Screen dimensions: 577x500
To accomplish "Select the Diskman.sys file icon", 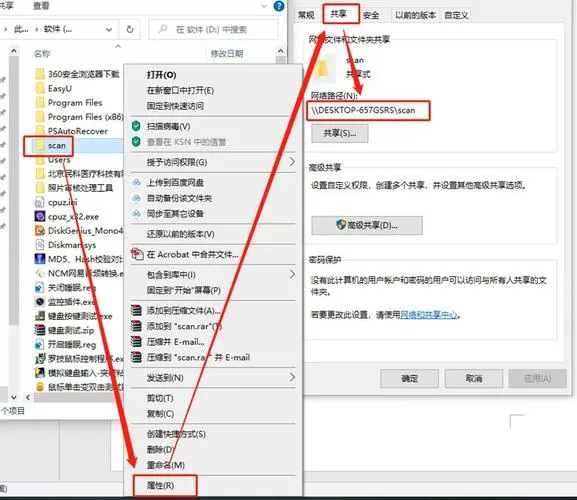I will 40,245.
